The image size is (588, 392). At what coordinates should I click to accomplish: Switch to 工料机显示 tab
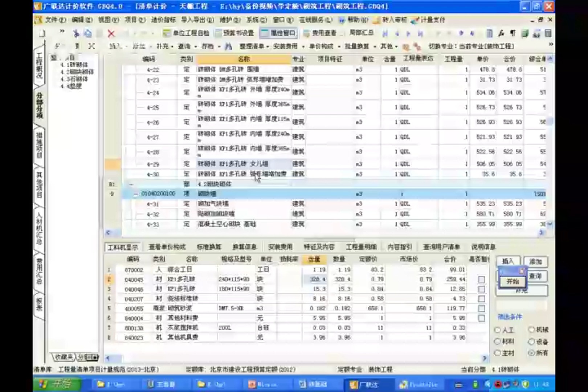point(123,247)
